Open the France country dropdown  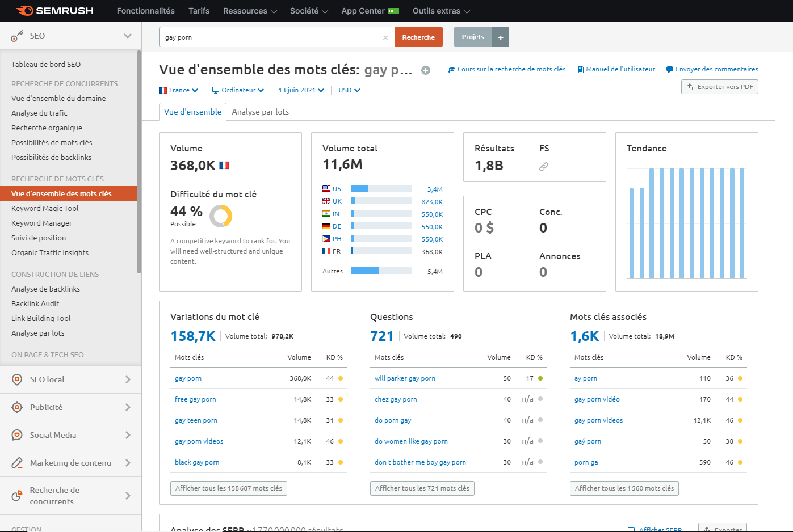(x=179, y=90)
